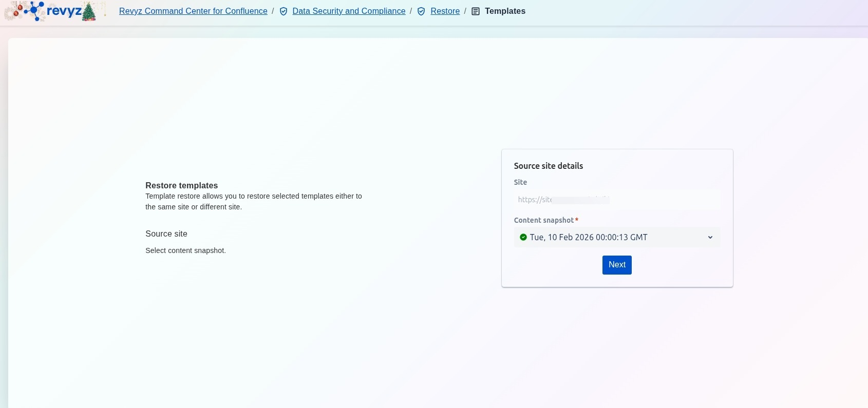Screen dimensions: 868x408
Task: Go to the Data Security and Compliance breadcrumb link
Action: tap(349, 11)
